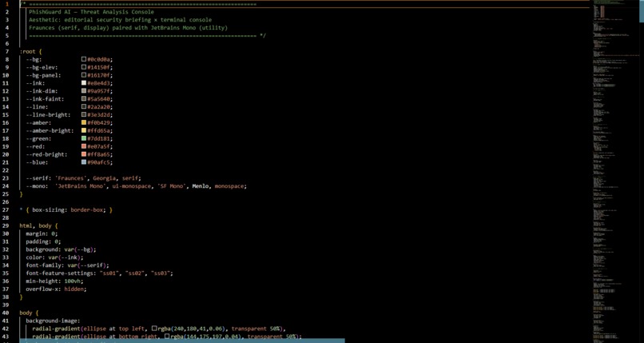
Task: Open the --green color swatch #7dd181
Action: [84, 138]
